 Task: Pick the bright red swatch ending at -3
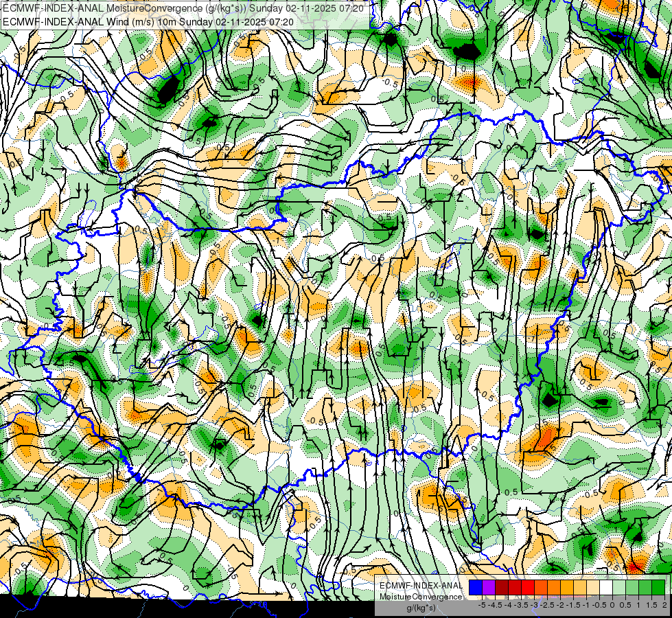(x=528, y=588)
